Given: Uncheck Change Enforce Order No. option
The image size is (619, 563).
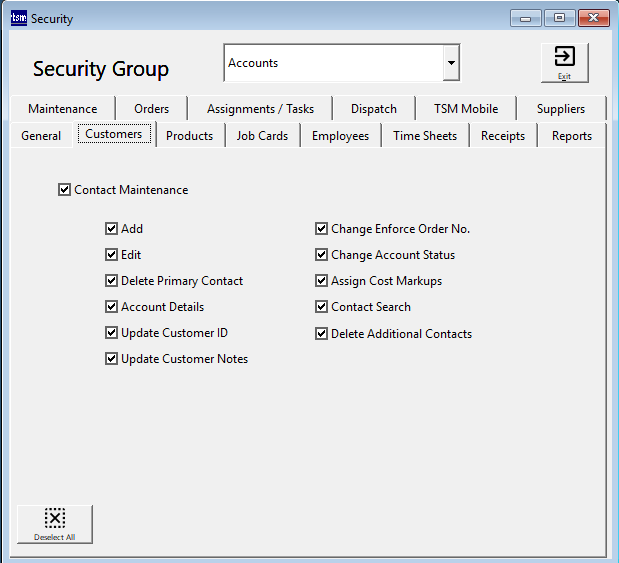Looking at the screenshot, I should point(322,229).
